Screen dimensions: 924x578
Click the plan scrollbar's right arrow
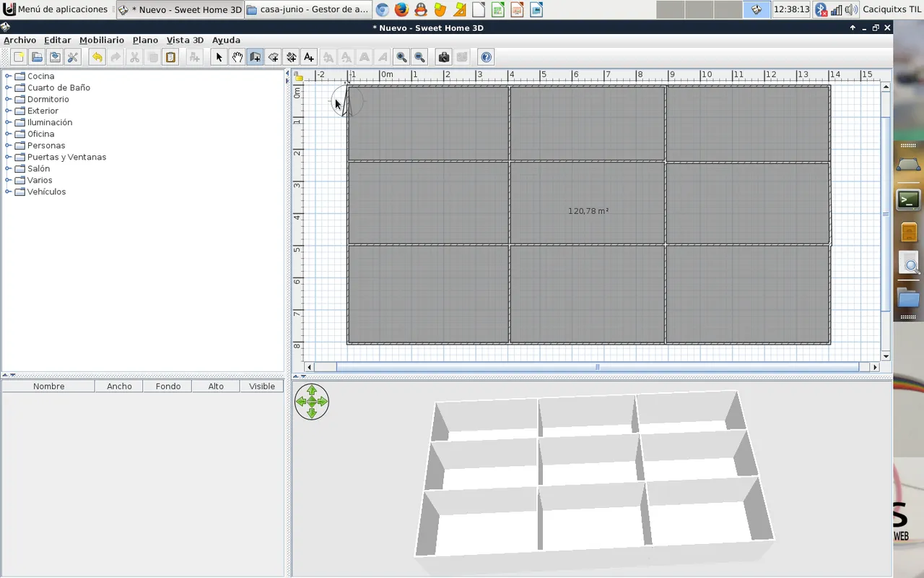coord(876,367)
